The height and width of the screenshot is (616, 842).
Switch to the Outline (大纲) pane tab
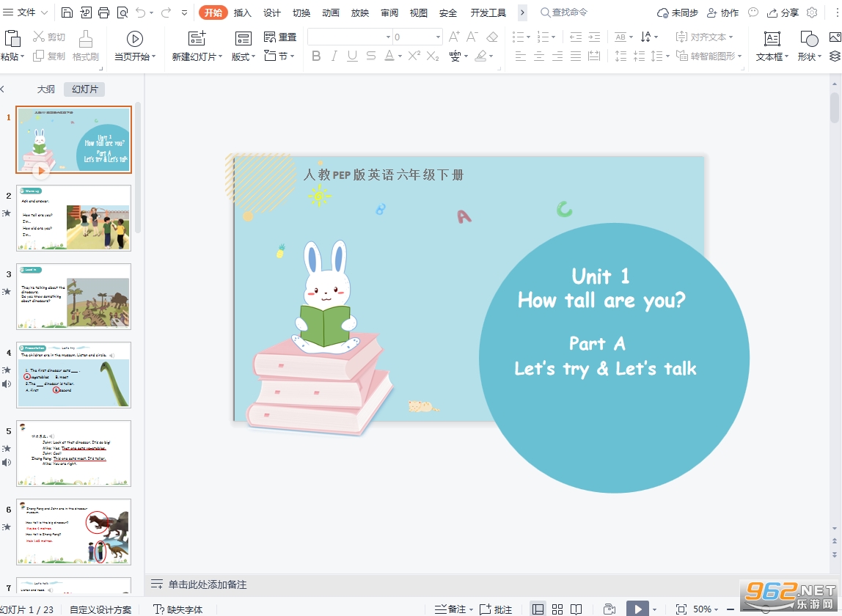45,89
